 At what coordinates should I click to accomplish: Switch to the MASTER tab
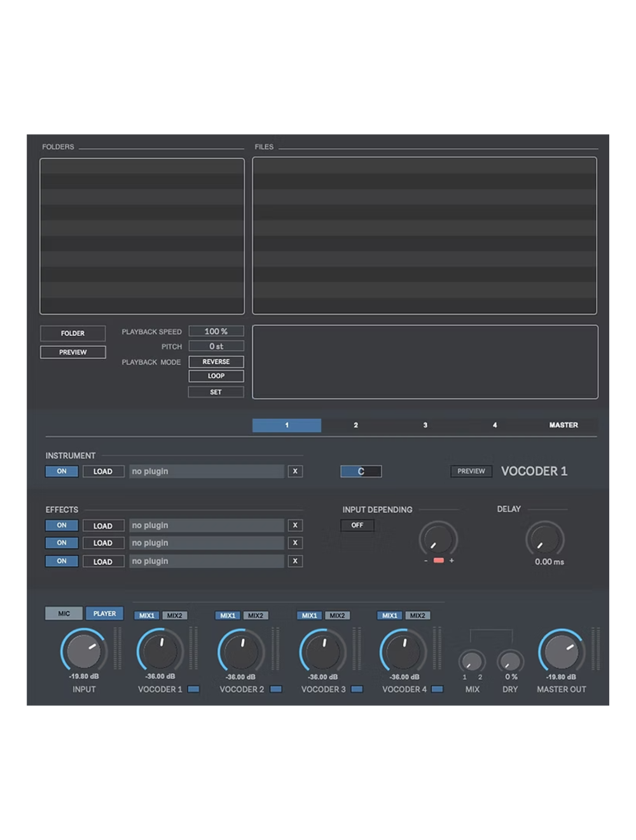(565, 425)
